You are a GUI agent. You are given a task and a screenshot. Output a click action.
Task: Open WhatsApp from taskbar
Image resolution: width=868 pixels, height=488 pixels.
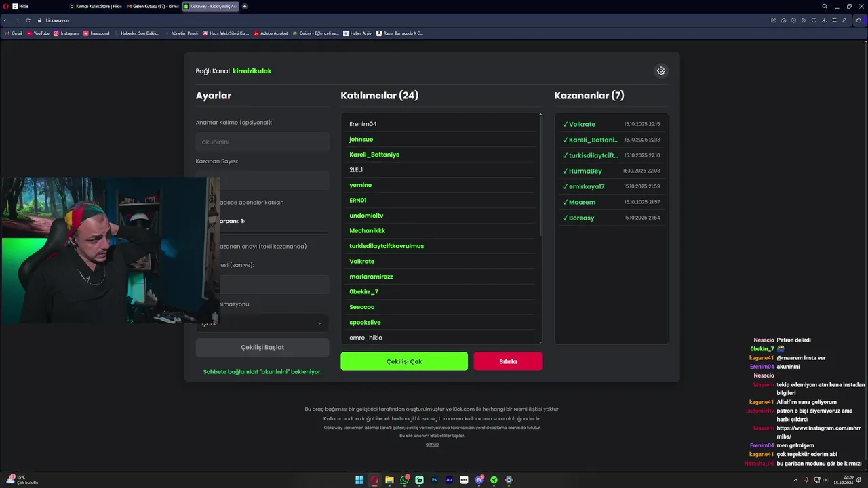click(x=405, y=480)
